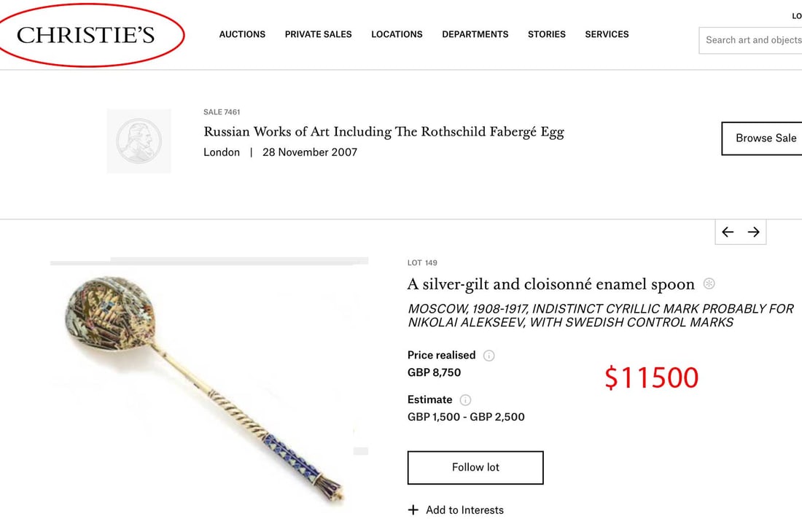The height and width of the screenshot is (532, 802).
Task: Click the snowflake symbol after lot title
Action: tap(709, 283)
